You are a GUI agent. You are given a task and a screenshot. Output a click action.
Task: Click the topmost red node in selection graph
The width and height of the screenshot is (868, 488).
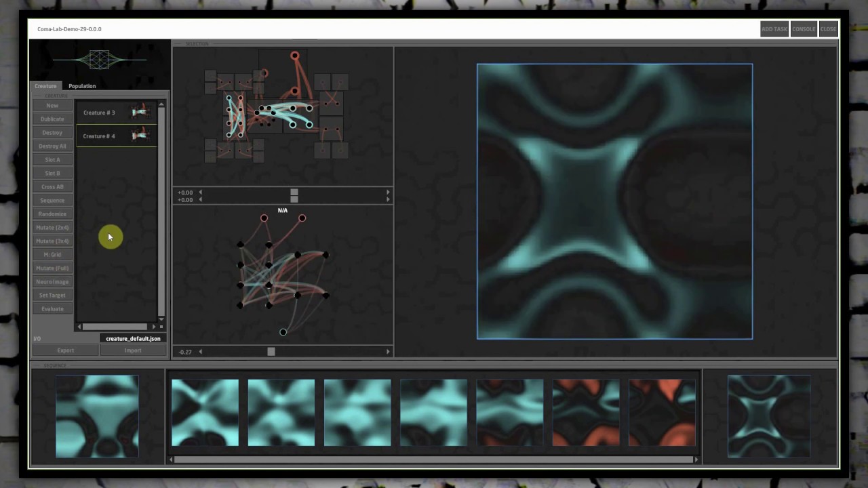(294, 56)
